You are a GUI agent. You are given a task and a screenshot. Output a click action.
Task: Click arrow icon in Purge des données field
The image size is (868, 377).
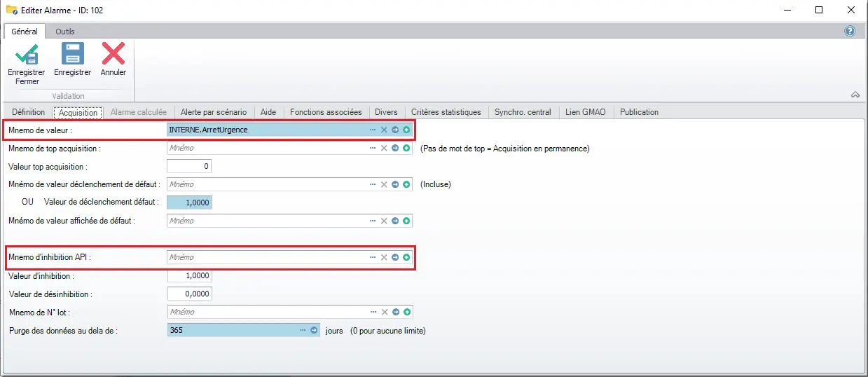click(x=314, y=330)
